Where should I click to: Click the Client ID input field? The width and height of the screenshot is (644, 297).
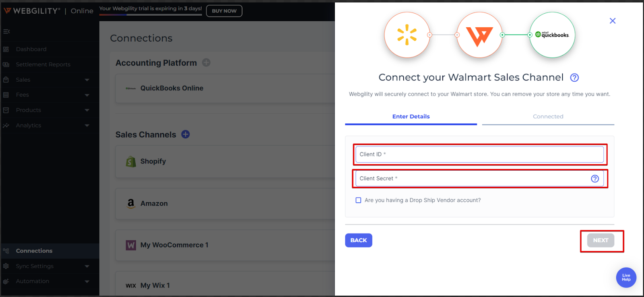point(479,155)
